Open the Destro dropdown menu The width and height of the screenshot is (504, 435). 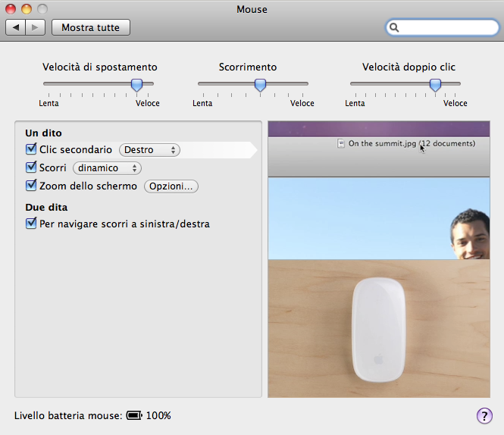pos(149,150)
